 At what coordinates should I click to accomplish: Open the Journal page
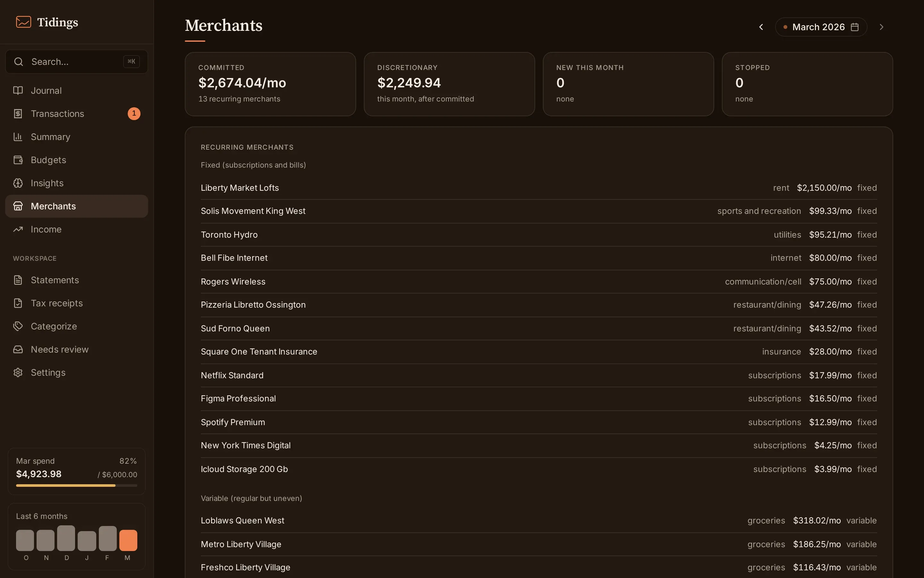[x=77, y=91]
